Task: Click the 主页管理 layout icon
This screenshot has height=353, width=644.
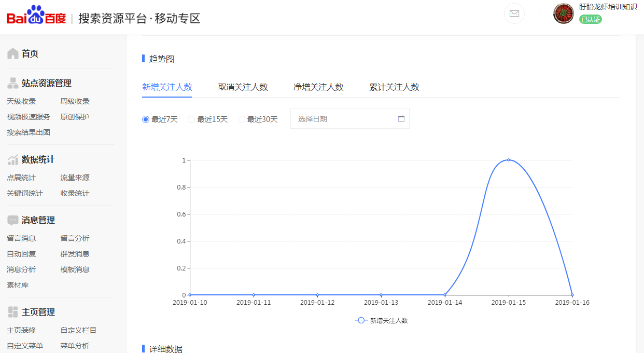Action: [x=13, y=312]
